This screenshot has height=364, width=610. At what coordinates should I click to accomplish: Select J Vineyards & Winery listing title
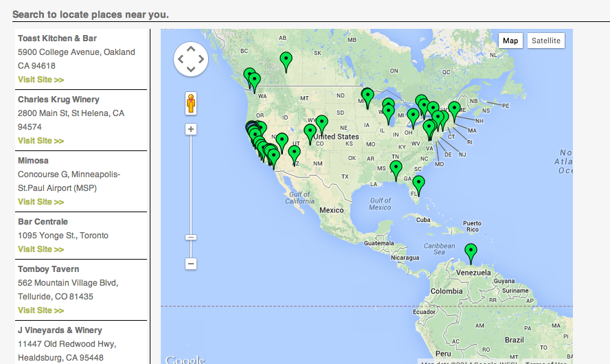pos(60,330)
